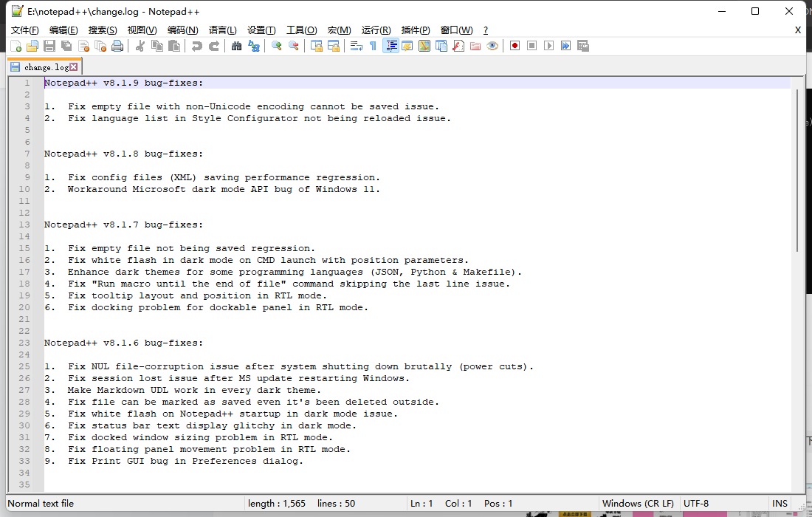Open the 工具(O) menu

coord(302,30)
